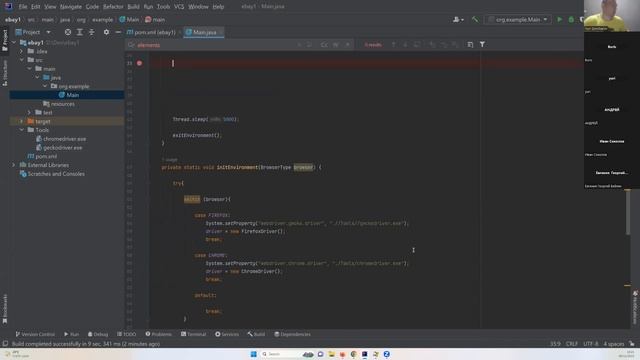Open the Services tool window
The width and height of the screenshot is (640, 360).
click(x=227, y=334)
